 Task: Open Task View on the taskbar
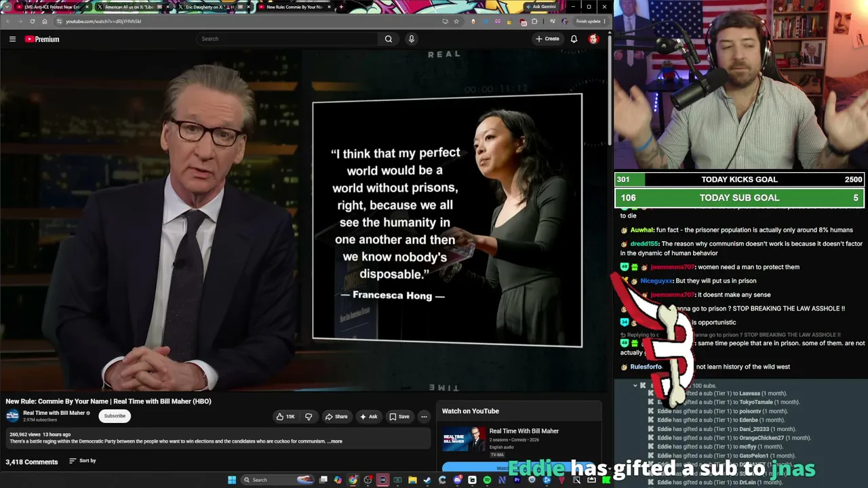click(323, 480)
